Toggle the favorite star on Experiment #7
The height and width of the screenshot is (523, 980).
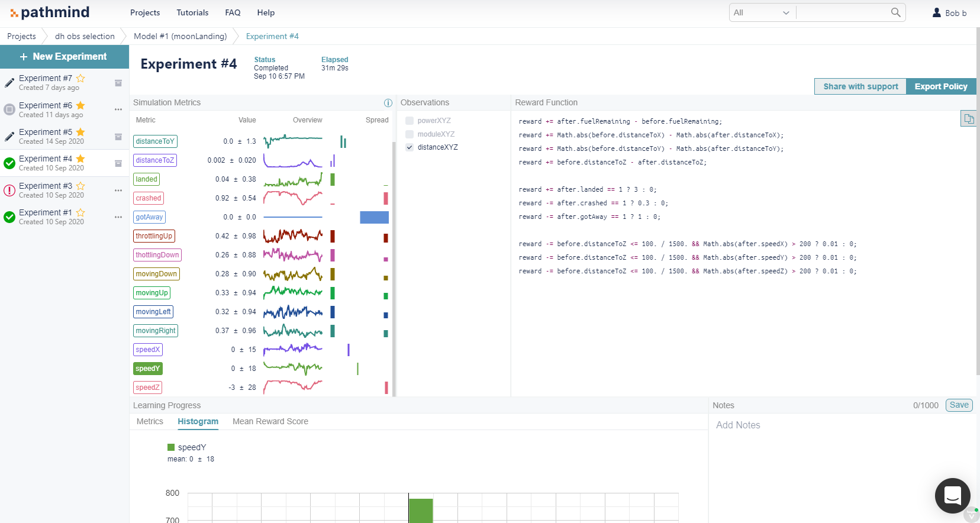[x=80, y=78]
